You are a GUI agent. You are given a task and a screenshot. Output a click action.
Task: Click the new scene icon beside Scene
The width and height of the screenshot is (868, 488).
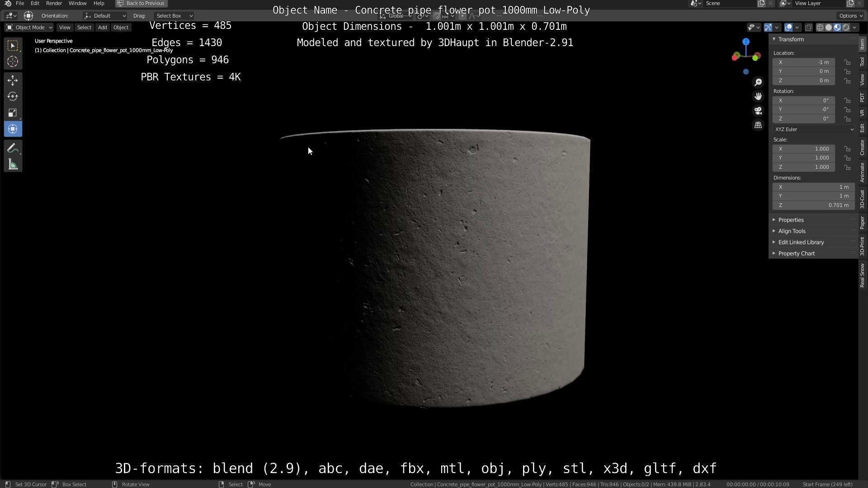point(761,3)
